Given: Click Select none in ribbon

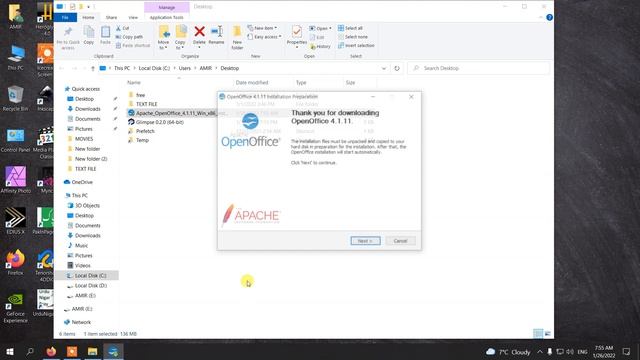Looking at the screenshot, I should tap(353, 37).
